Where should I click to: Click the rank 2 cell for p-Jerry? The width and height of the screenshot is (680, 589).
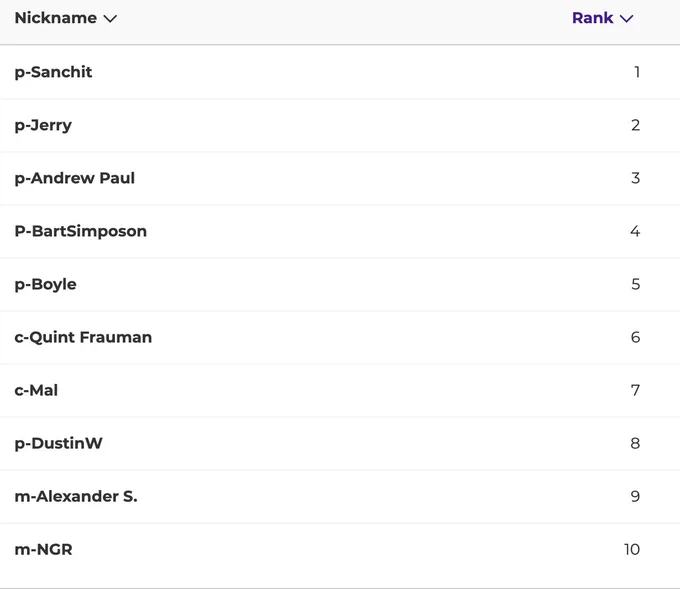(x=635, y=125)
